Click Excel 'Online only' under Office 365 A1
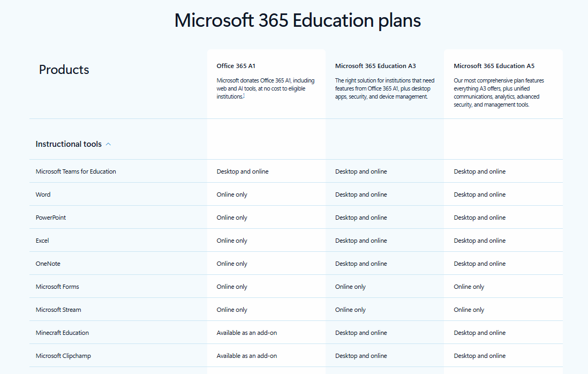The height and width of the screenshot is (374, 588). pos(232,241)
